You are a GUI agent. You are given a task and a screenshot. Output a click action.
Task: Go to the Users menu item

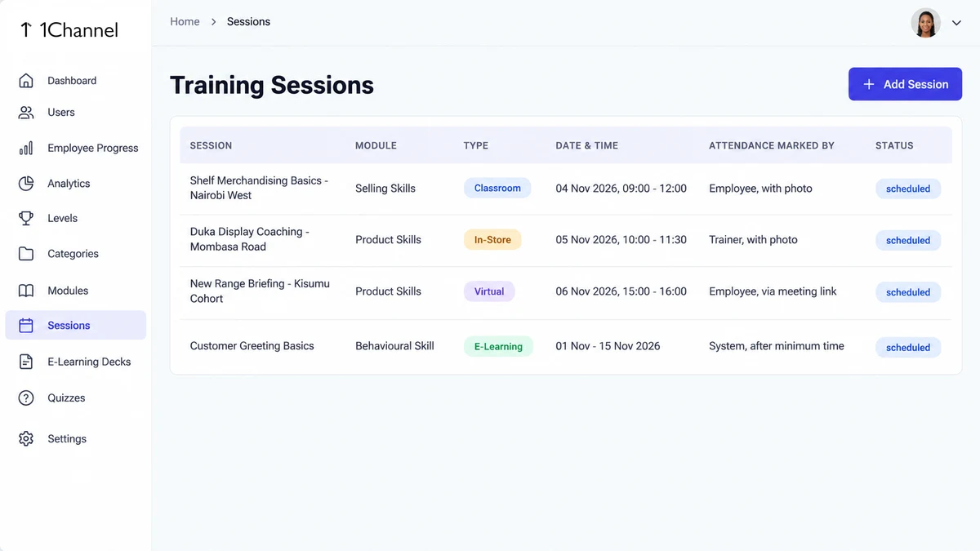61,113
